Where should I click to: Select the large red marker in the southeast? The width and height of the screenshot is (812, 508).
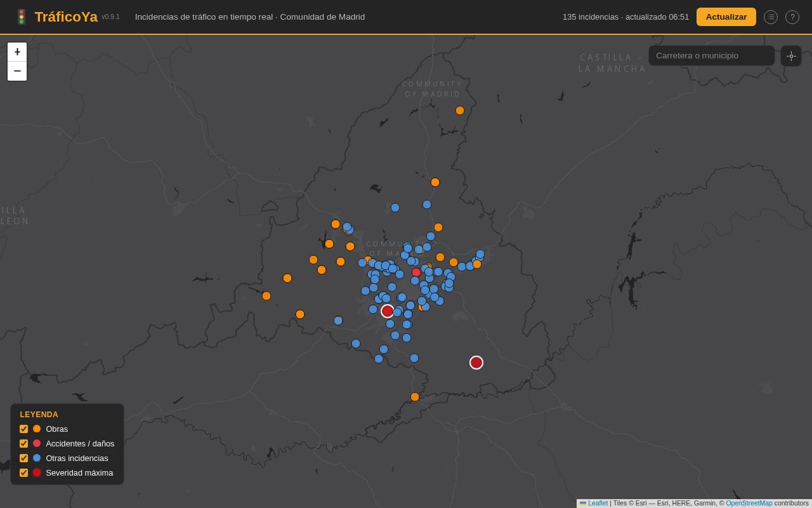pyautogui.click(x=476, y=363)
